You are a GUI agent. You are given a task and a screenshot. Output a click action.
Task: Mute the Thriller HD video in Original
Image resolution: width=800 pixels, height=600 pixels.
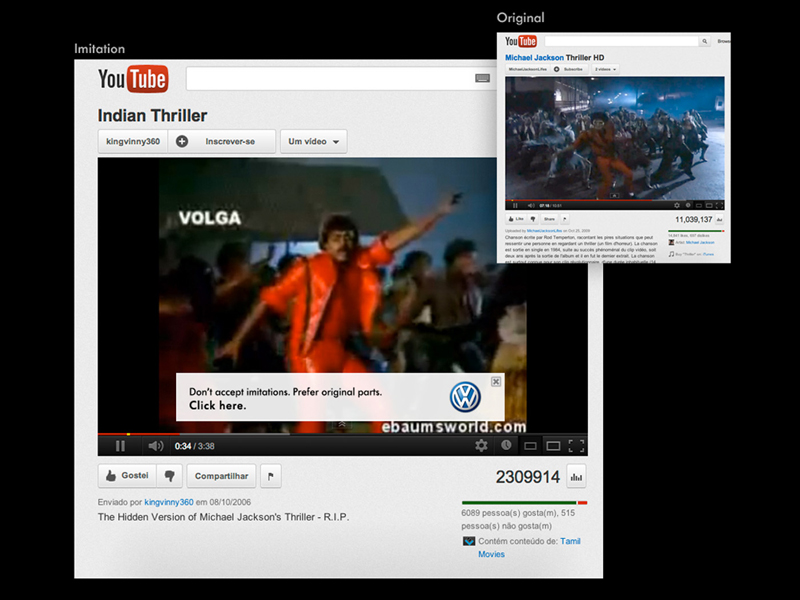pos(531,206)
